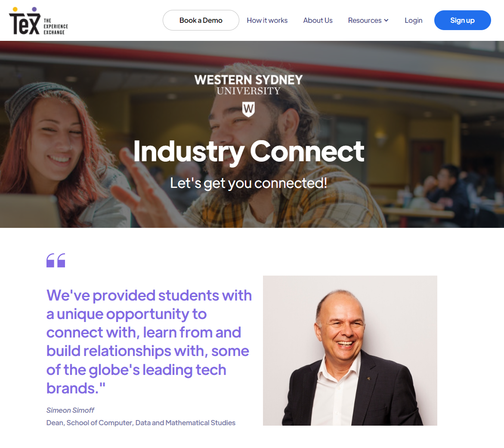
Task: Click the purple quotation mark icon
Action: [x=56, y=260]
